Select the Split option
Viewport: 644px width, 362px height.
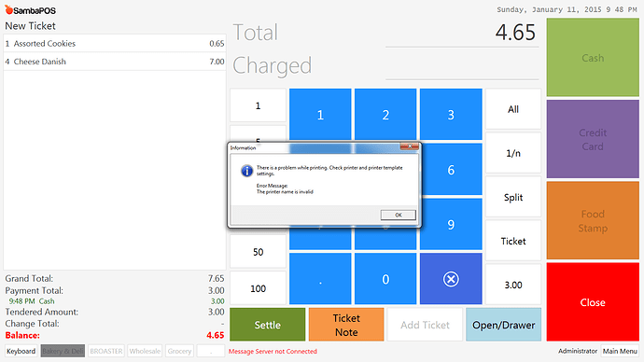[513, 197]
